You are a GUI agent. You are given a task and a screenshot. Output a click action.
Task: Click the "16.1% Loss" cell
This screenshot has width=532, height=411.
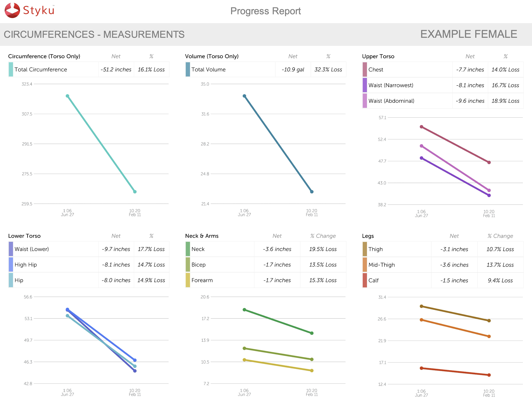(x=151, y=69)
